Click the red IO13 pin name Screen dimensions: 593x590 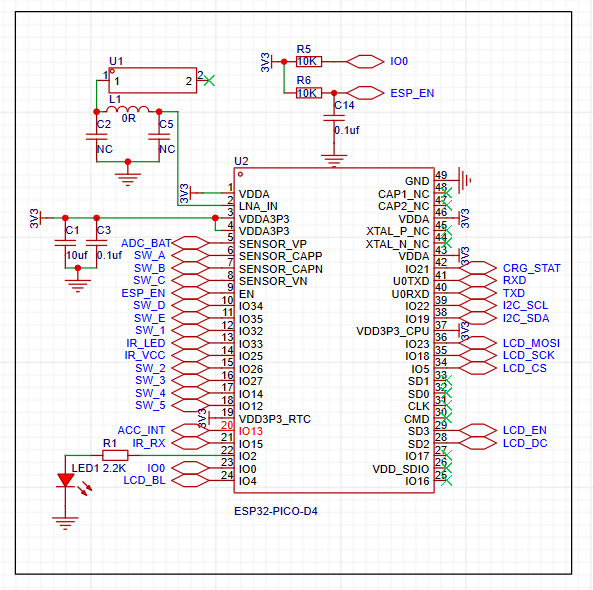250,431
